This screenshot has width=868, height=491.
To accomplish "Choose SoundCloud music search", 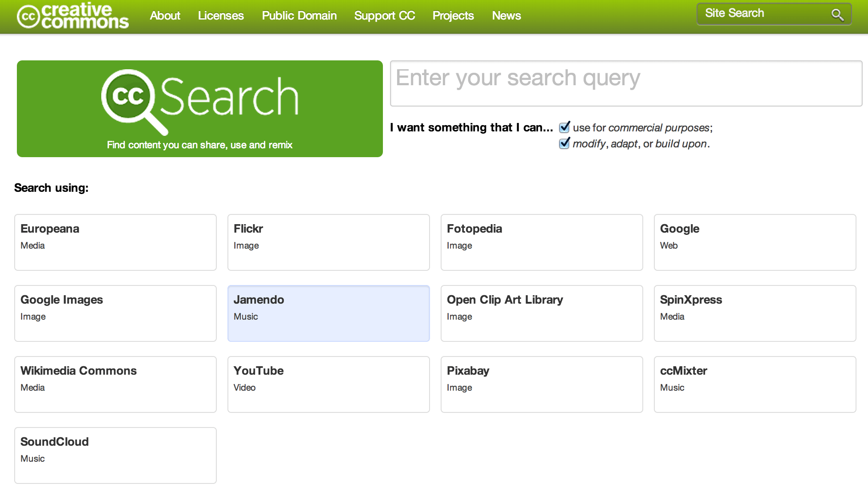I will pyautogui.click(x=115, y=455).
